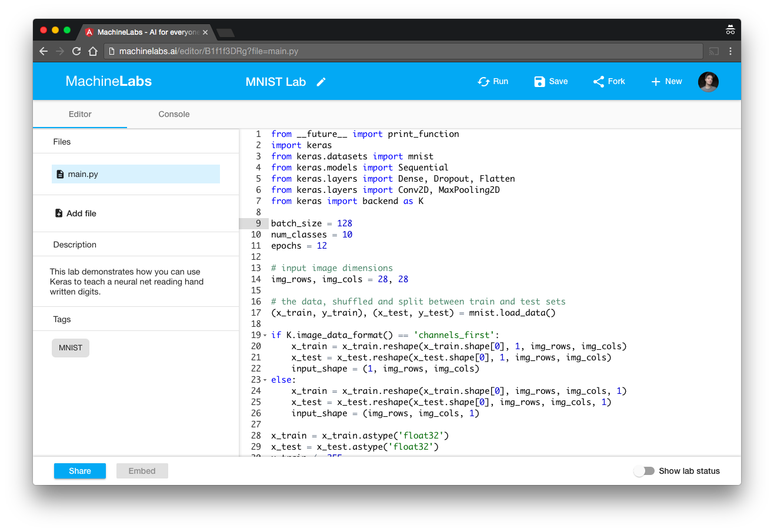Click line number 9 in gutter

(258, 223)
